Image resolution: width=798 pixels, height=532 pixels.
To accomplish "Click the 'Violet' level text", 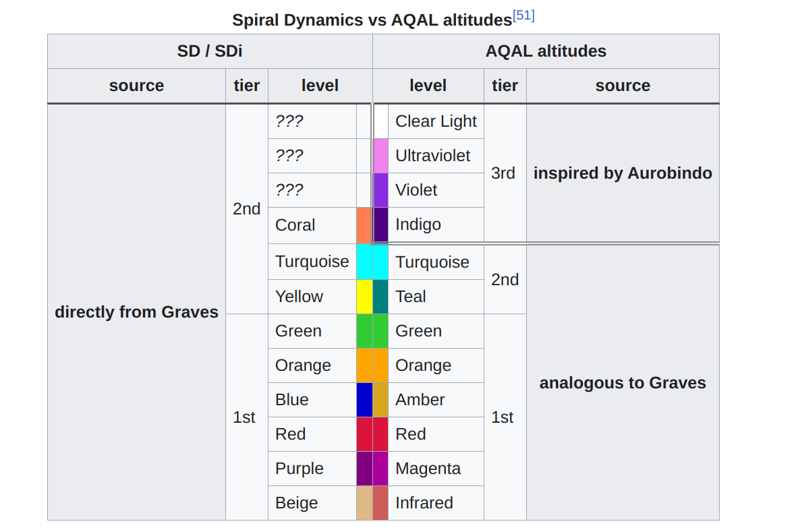I will click(416, 190).
